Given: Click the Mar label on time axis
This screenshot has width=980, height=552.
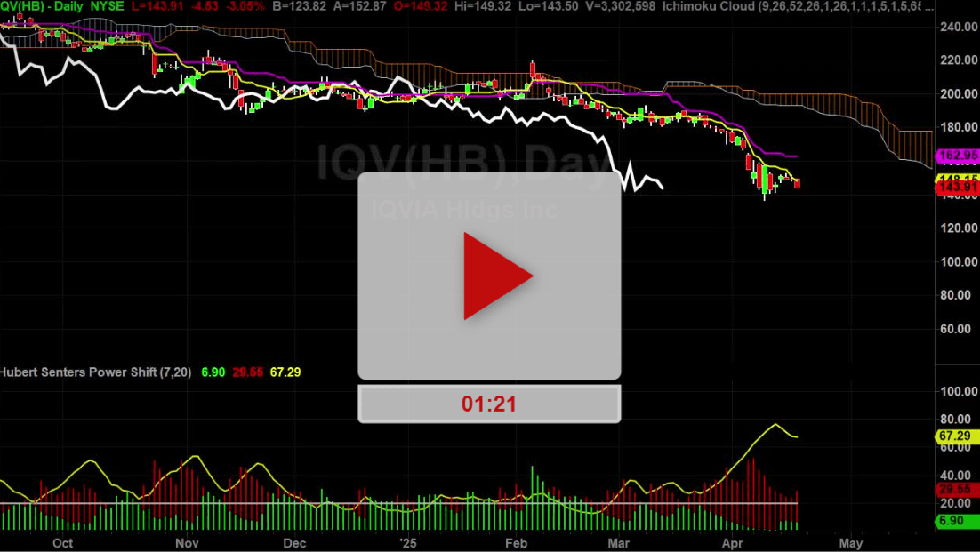Looking at the screenshot, I should pyautogui.click(x=619, y=542).
